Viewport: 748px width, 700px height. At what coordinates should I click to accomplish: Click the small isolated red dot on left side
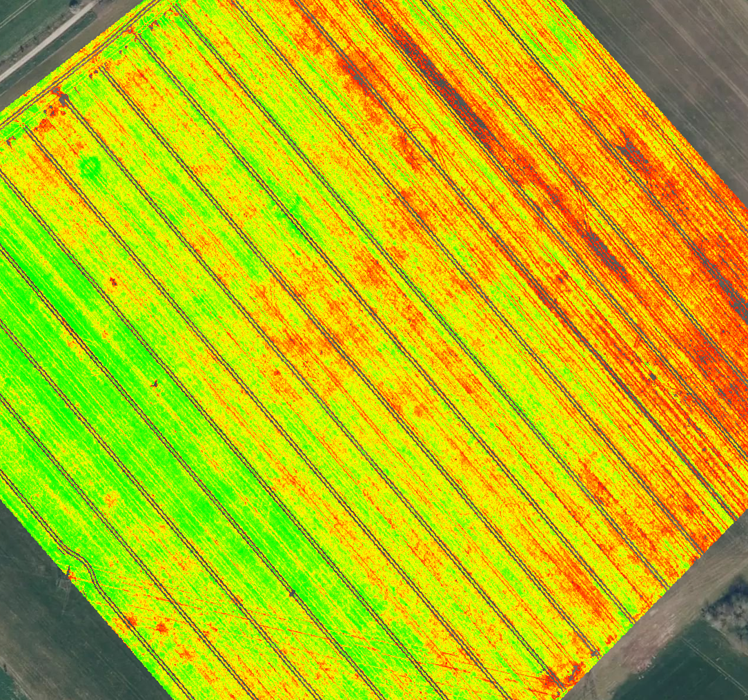[112, 282]
